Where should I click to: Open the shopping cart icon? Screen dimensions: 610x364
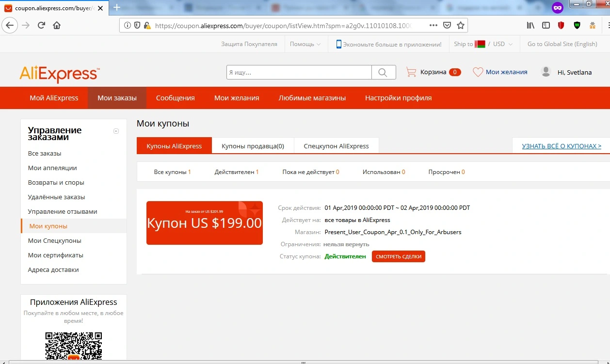(411, 72)
